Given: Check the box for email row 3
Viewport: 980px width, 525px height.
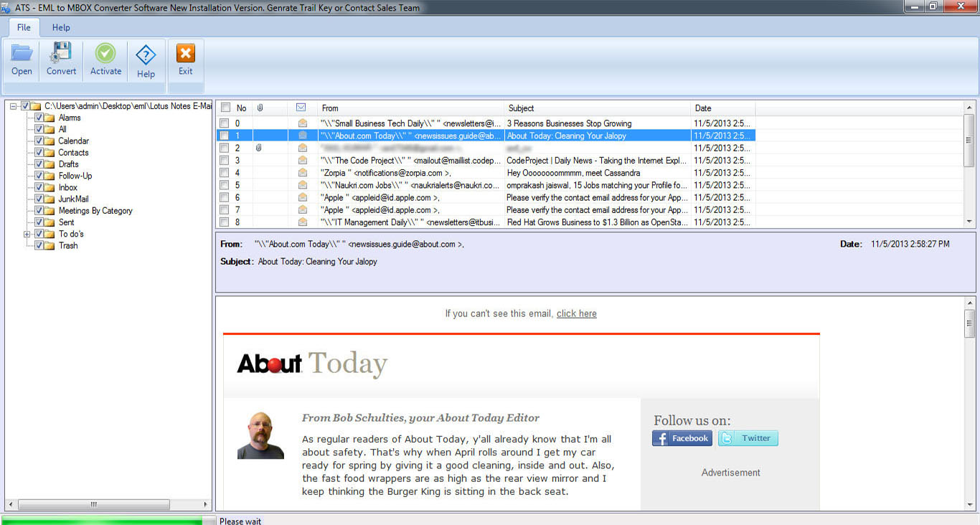Looking at the screenshot, I should [225, 160].
